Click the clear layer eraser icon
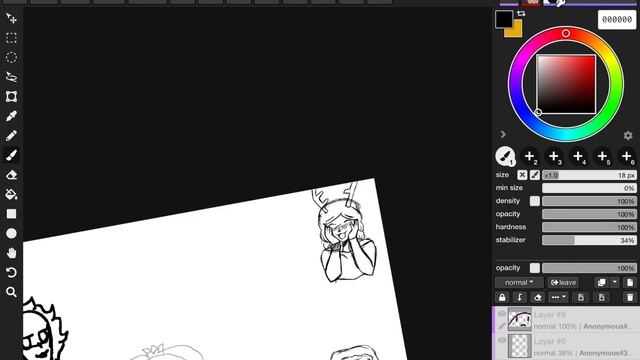640x360 pixels. [538, 298]
